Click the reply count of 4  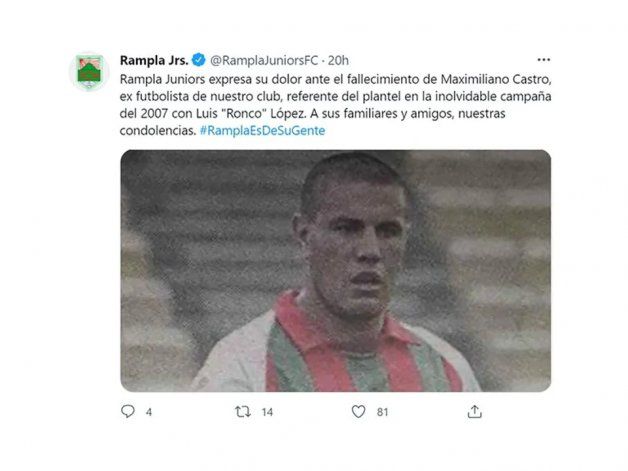tap(149, 411)
